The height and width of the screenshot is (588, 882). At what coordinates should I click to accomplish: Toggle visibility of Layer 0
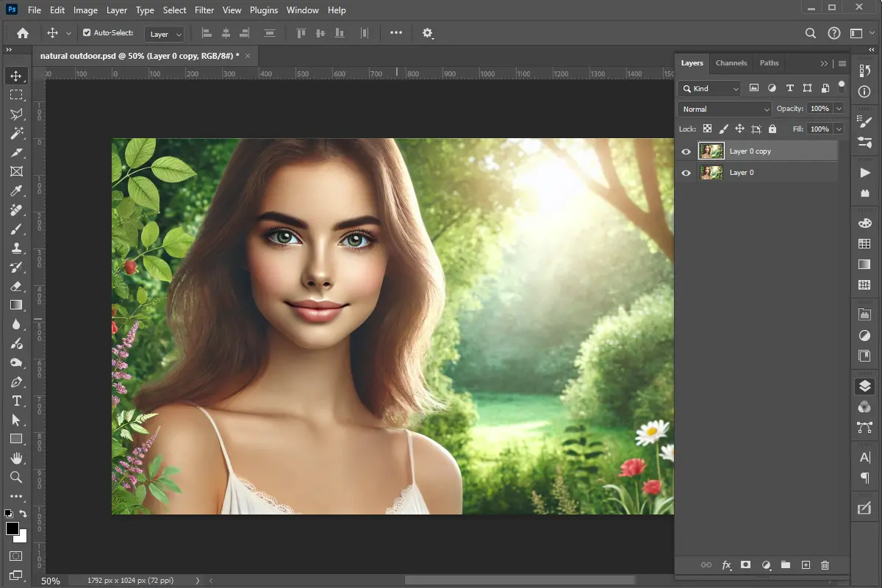click(686, 173)
